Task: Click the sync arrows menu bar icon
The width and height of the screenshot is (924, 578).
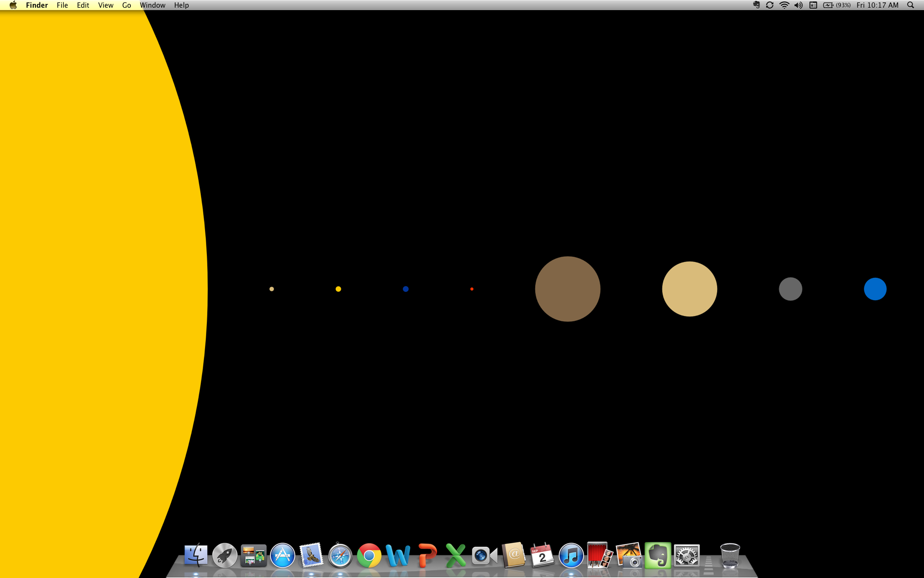Action: [770, 5]
